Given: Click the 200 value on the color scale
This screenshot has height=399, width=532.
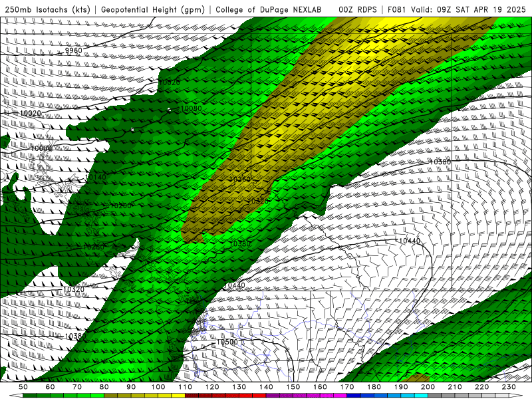Looking at the screenshot, I should 428,387.
